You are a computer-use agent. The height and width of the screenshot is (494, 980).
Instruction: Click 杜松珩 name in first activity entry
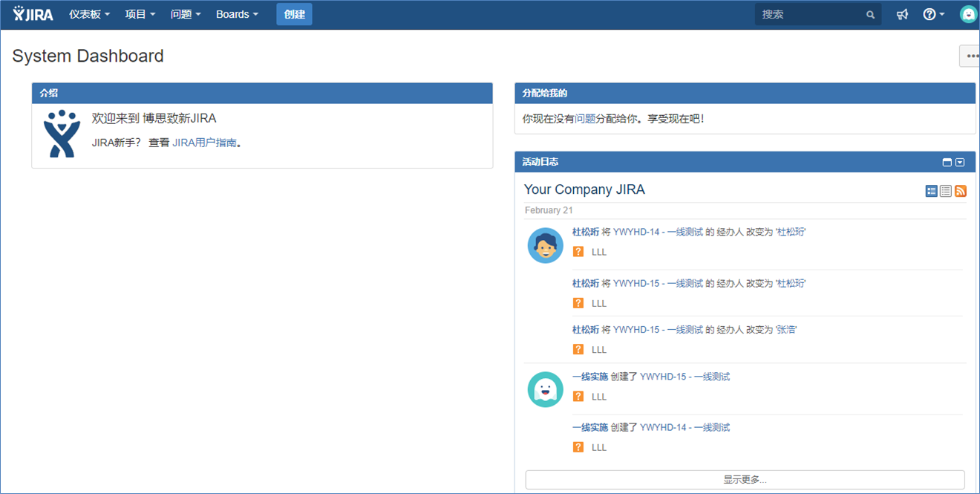(x=586, y=232)
